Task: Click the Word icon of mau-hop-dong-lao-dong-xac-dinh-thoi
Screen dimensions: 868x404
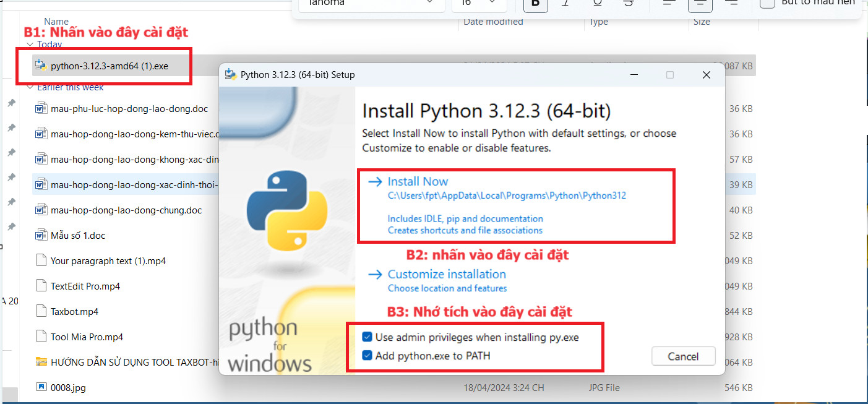Action: tap(41, 184)
